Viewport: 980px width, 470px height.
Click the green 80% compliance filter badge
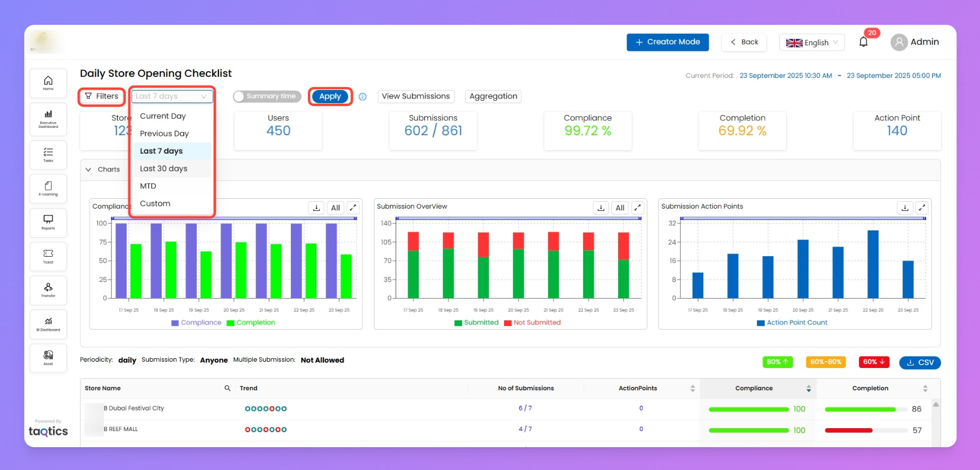(x=777, y=362)
